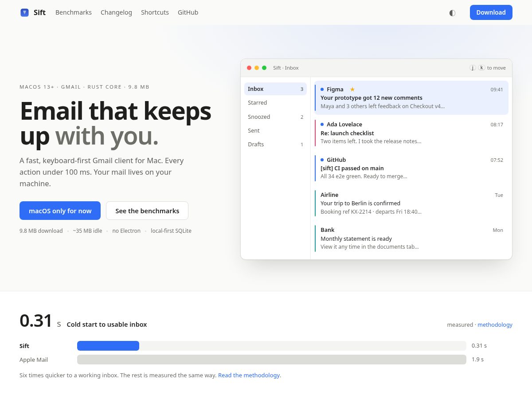The height and width of the screenshot is (399, 532).
Task: Open the Changelog nav item
Action: [116, 12]
